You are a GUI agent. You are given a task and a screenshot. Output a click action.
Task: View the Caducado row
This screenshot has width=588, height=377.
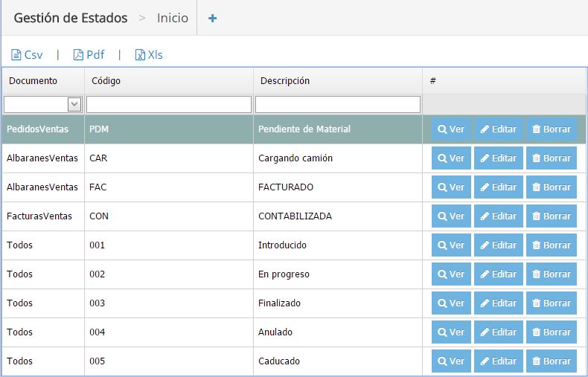pos(451,361)
